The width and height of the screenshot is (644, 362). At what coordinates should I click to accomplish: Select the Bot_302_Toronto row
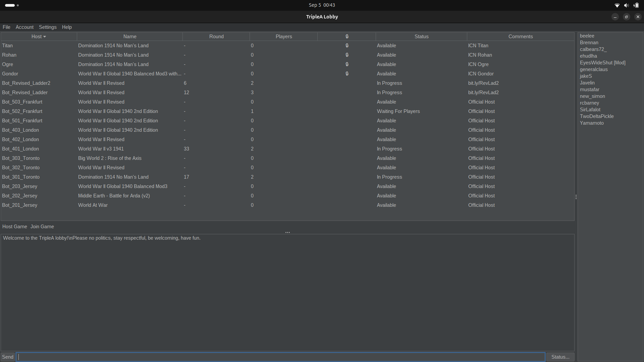pos(287,168)
